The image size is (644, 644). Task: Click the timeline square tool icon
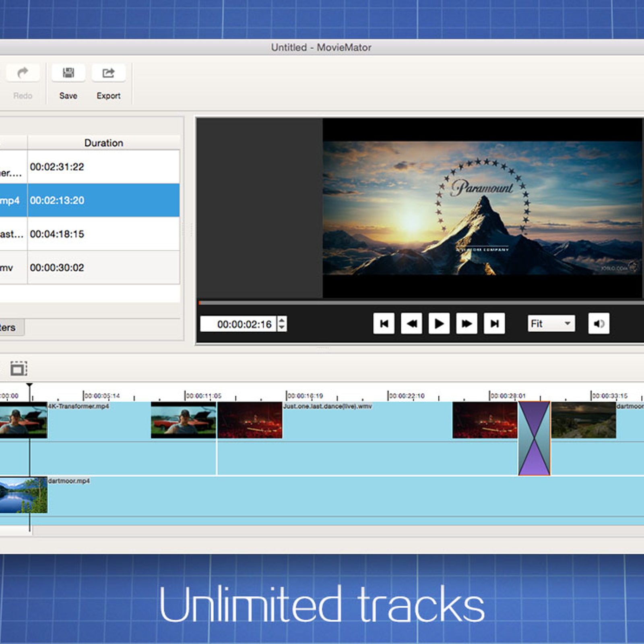(x=19, y=368)
